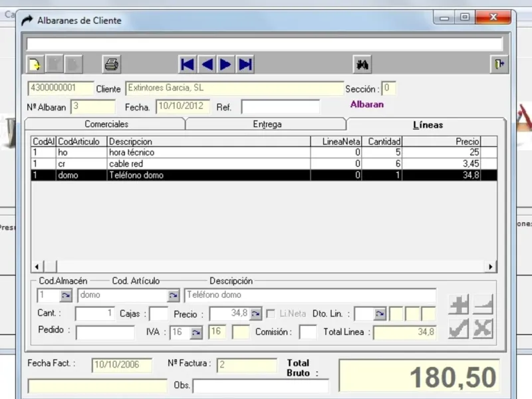This screenshot has width=532, height=399.
Task: Toggle the Li.Neta checkbox
Action: (271, 313)
